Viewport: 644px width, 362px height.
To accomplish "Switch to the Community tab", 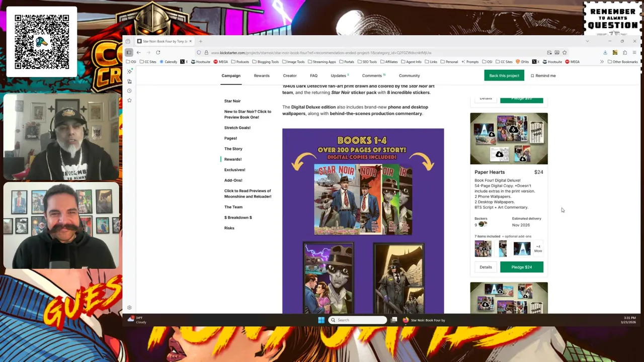I will [409, 76].
